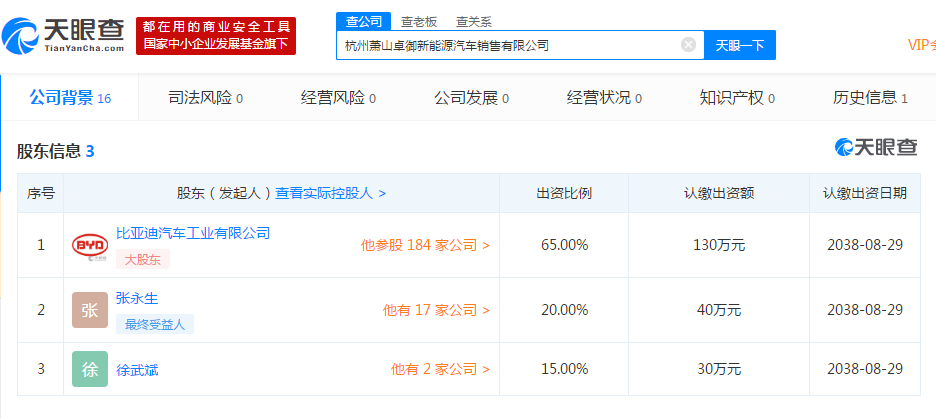Open the 公司背景 section tab
Image resolution: width=936 pixels, height=419 pixels.
click(x=70, y=98)
